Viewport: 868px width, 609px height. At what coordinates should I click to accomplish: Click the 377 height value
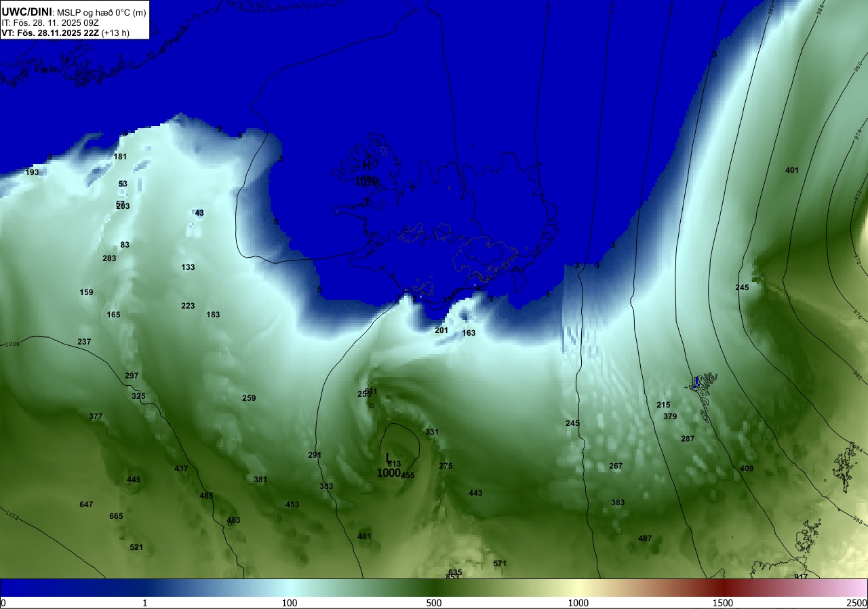[x=96, y=416]
